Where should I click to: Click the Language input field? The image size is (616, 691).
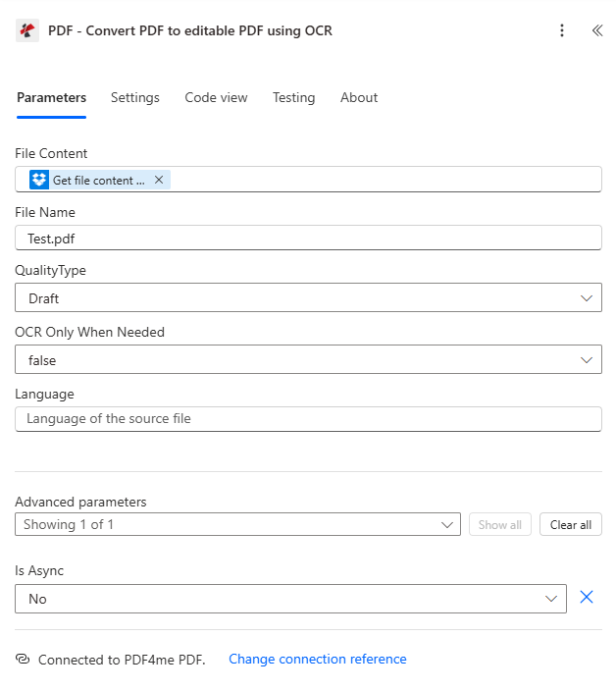308,419
